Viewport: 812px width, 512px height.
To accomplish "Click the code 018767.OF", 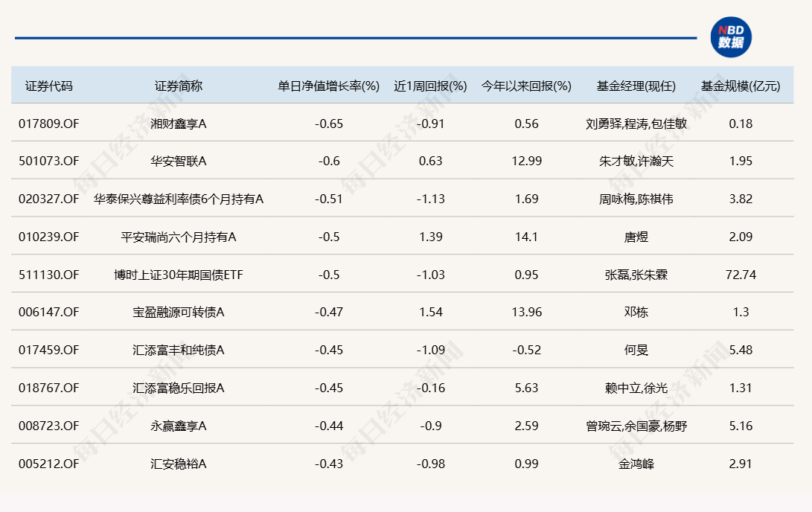I will (x=48, y=388).
